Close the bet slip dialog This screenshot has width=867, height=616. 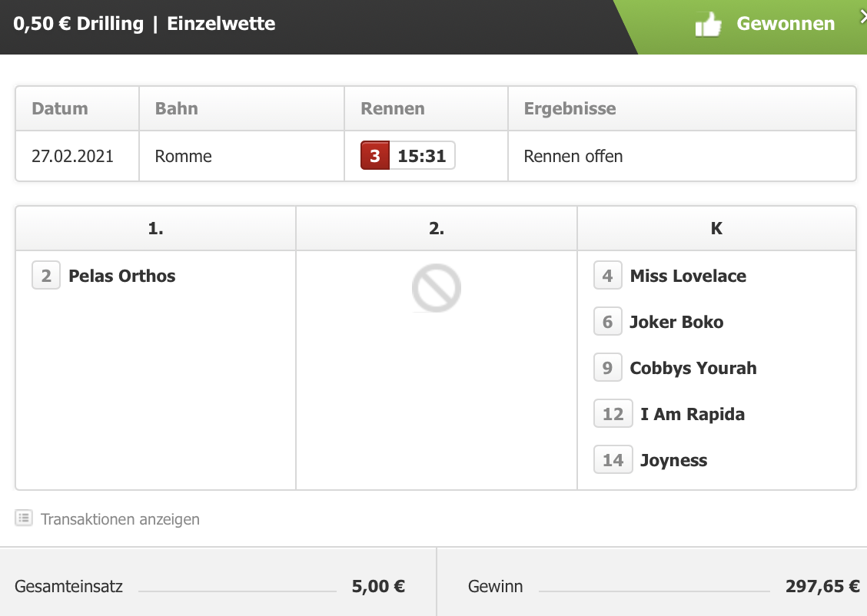(x=862, y=17)
